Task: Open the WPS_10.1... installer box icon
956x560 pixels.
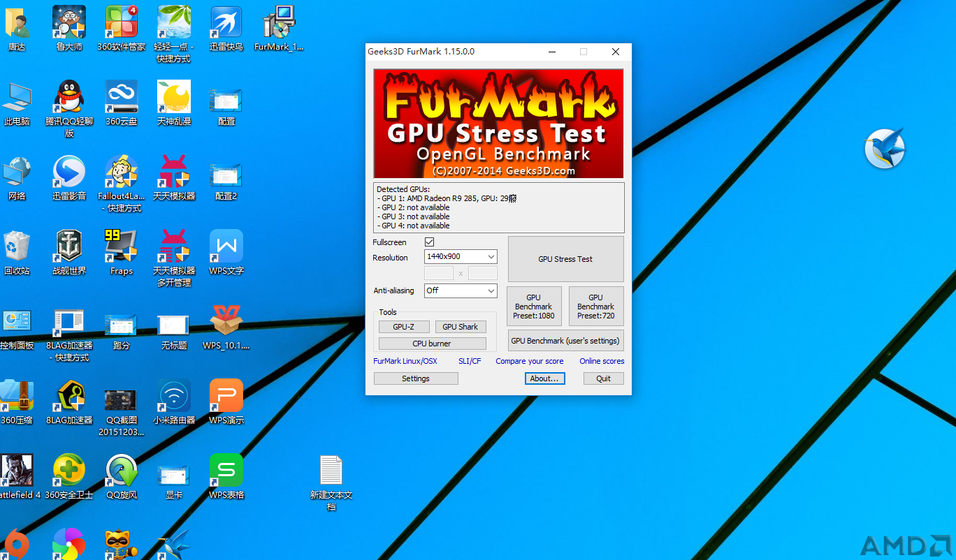Action: 226,322
